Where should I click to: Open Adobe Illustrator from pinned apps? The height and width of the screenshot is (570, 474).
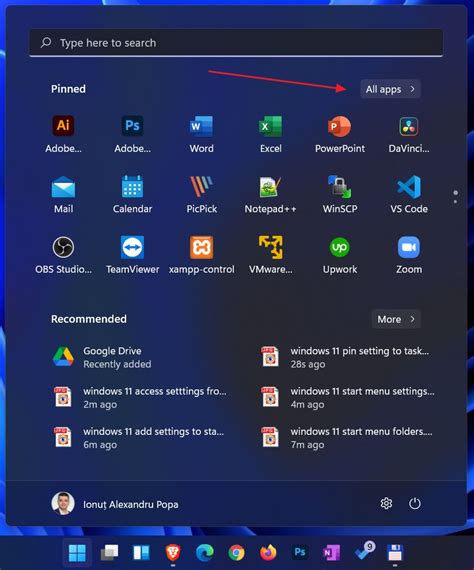(x=63, y=134)
